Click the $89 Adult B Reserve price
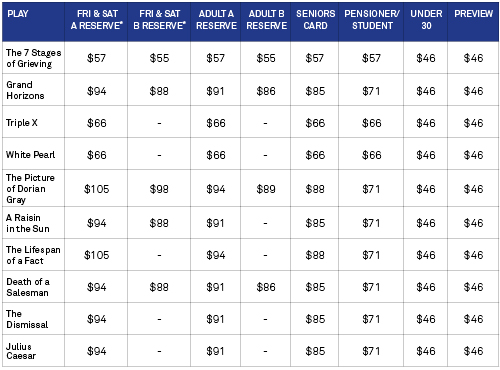The width and height of the screenshot is (500, 370). pyautogui.click(x=266, y=189)
